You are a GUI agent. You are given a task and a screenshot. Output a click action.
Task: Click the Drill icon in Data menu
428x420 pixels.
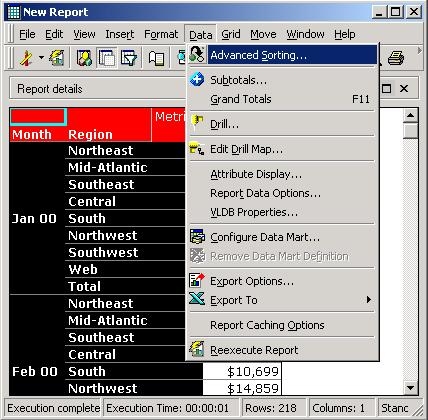(x=197, y=122)
